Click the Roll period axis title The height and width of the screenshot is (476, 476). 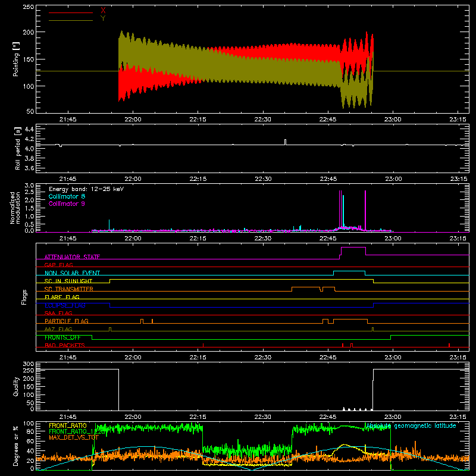coord(18,148)
